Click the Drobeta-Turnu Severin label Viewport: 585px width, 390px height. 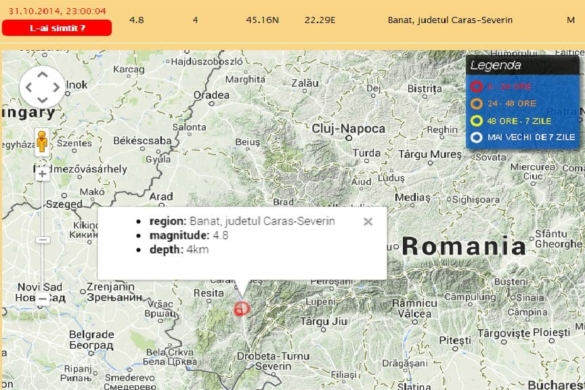(x=273, y=361)
